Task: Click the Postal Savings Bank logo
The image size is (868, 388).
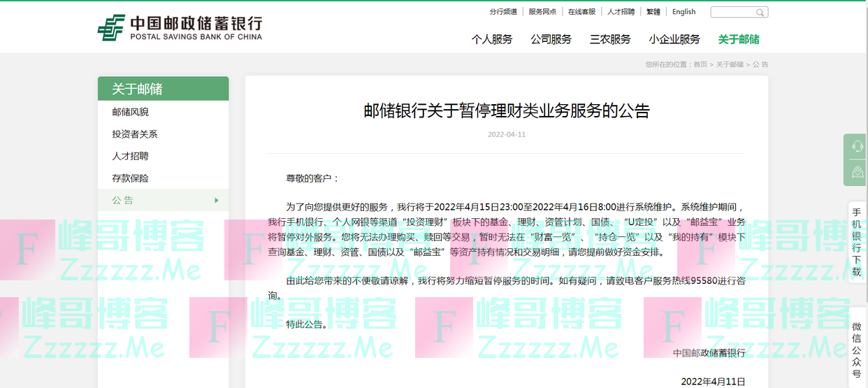Action: click(180, 28)
